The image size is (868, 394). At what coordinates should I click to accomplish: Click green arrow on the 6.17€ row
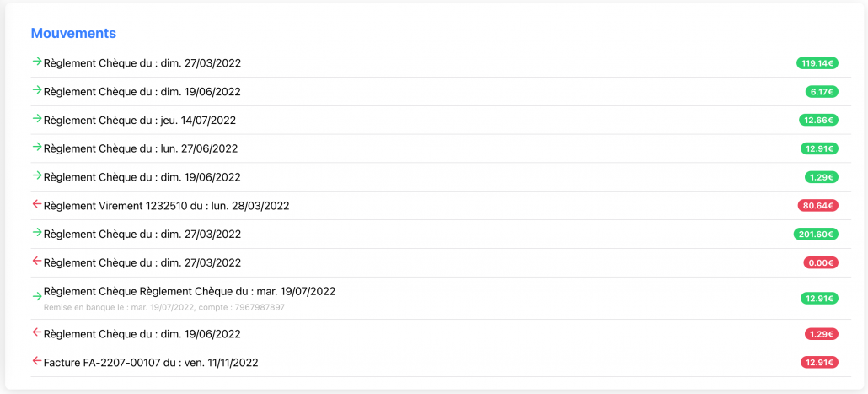tap(36, 90)
